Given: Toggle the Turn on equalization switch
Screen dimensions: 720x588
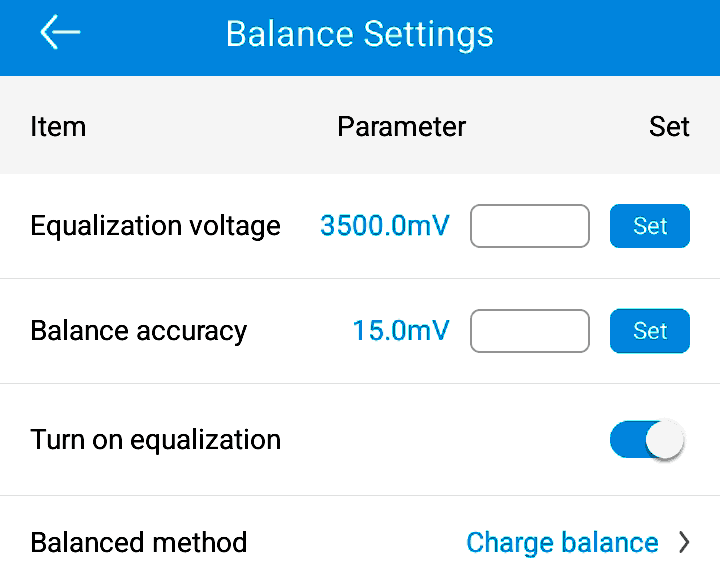Looking at the screenshot, I should 647,439.
